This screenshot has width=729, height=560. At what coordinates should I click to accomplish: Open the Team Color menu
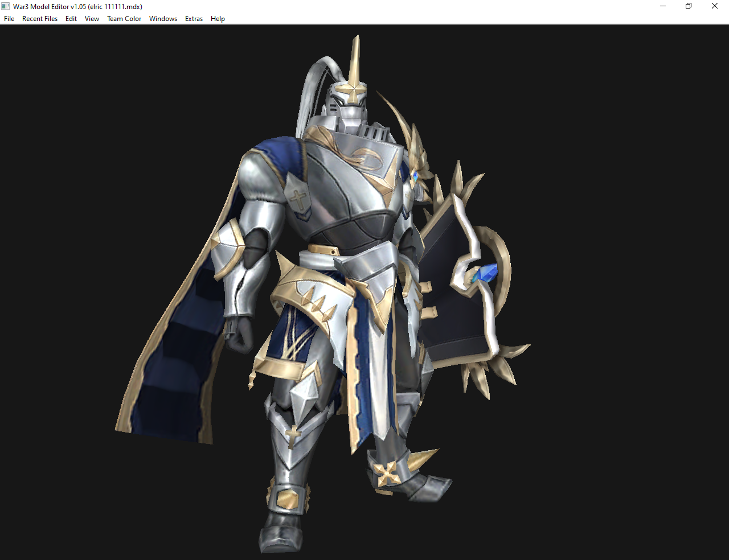tap(124, 19)
